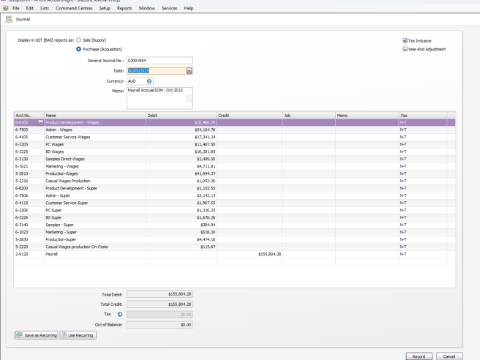The width and height of the screenshot is (480, 360).
Task: Open the Window menu
Action: coord(147,8)
